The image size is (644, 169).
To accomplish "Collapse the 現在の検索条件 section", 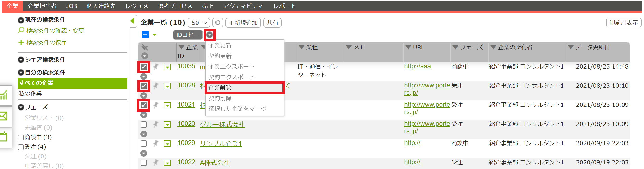I will (x=21, y=20).
